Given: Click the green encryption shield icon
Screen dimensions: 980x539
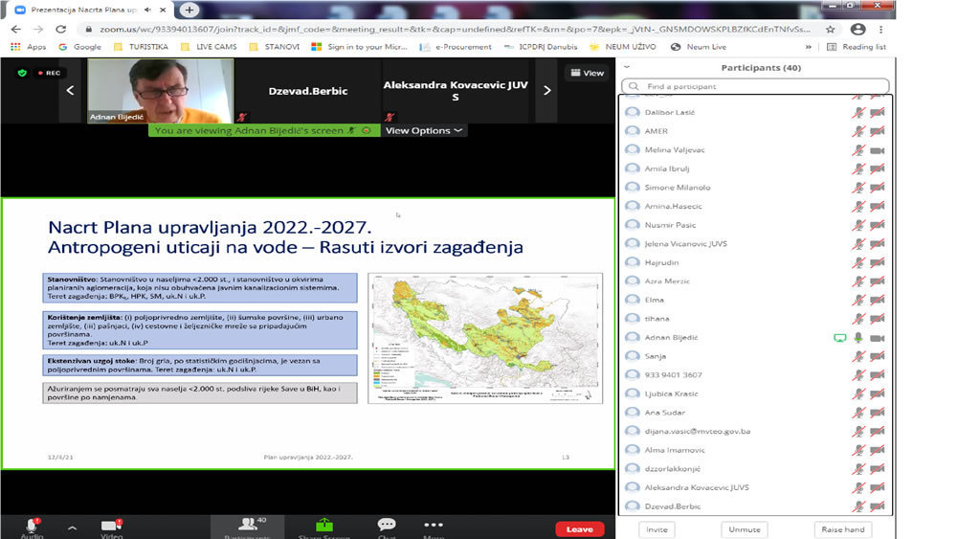Looking at the screenshot, I should (22, 73).
